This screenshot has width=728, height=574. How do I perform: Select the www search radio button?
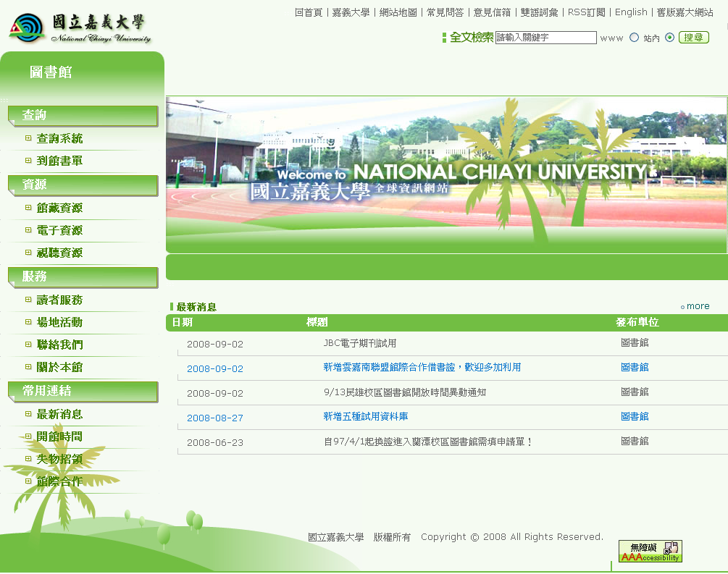pos(635,38)
